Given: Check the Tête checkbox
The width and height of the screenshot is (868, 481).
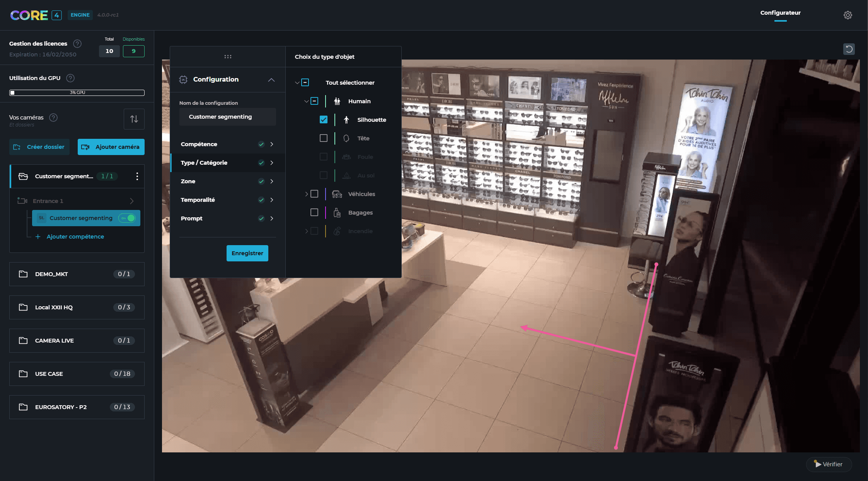Looking at the screenshot, I should pyautogui.click(x=324, y=138).
